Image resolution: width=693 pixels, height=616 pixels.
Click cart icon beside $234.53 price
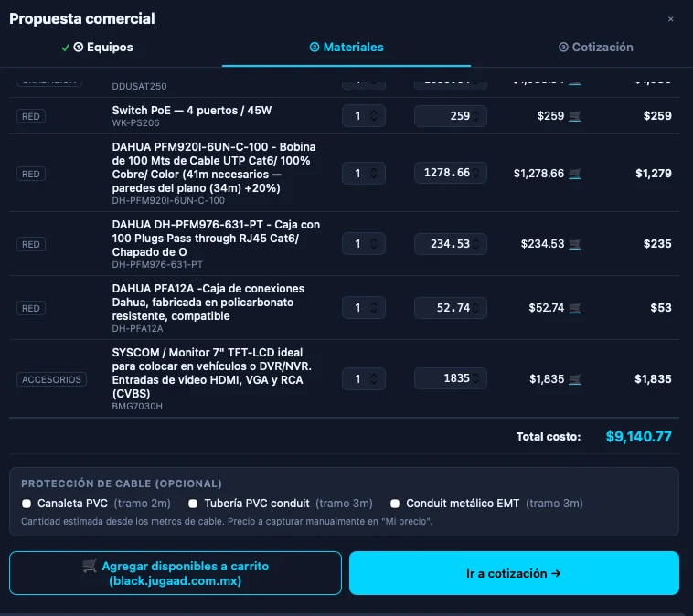(574, 244)
